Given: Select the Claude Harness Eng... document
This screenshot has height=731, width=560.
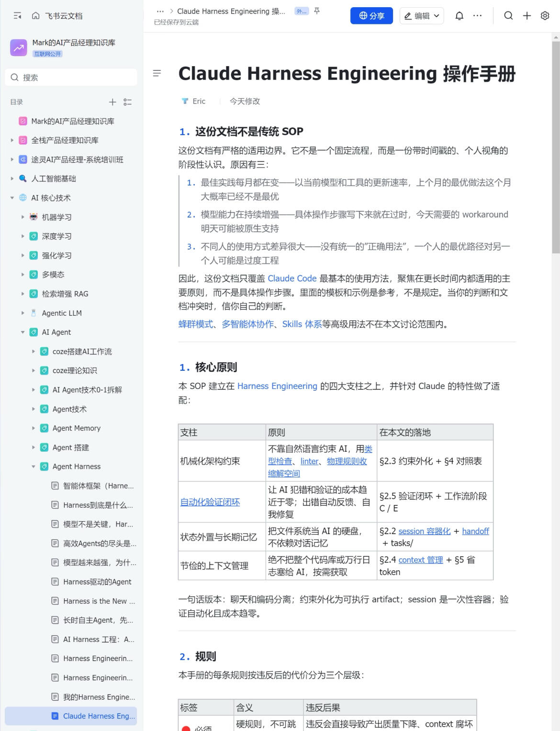Looking at the screenshot, I should click(71, 716).
